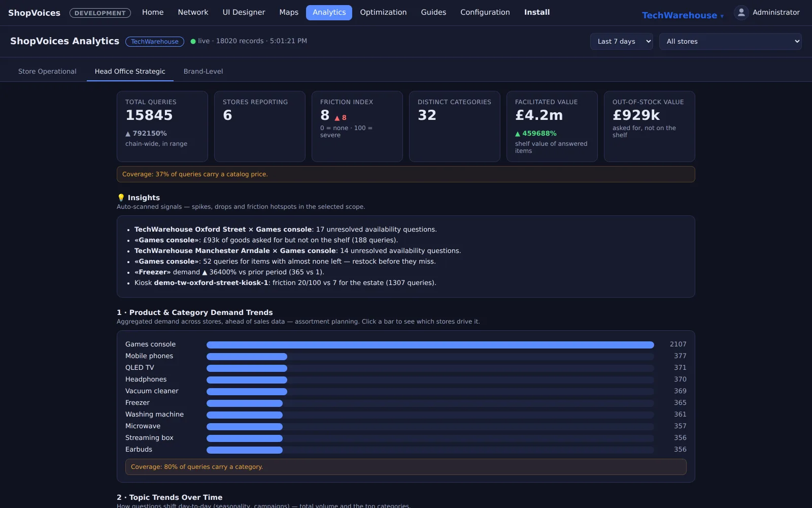Click the green live status dot
812x508 pixels.
(193, 42)
